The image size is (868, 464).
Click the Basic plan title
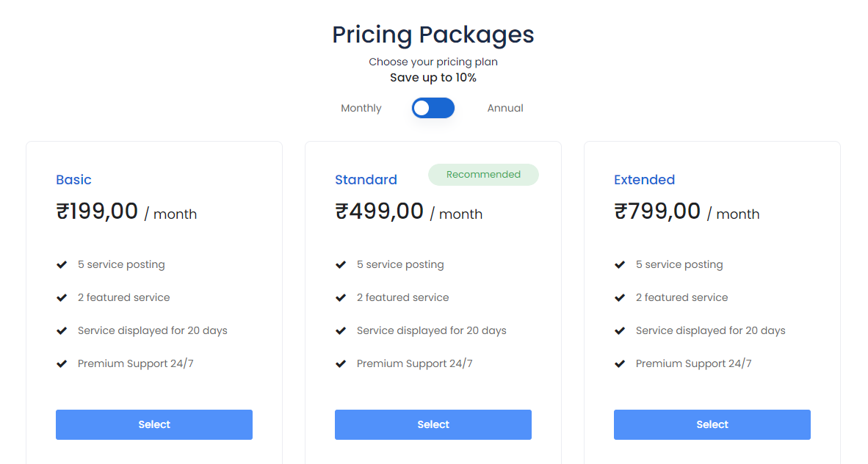[x=73, y=180]
